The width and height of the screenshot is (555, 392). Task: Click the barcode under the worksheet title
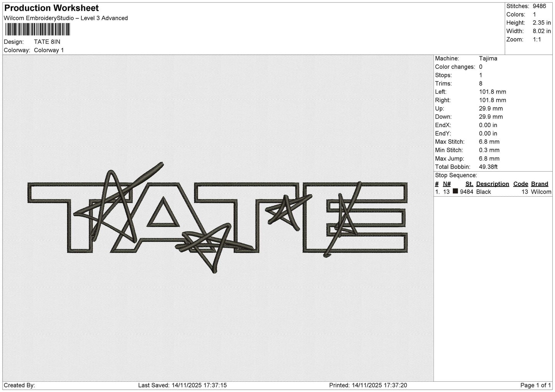pos(38,30)
